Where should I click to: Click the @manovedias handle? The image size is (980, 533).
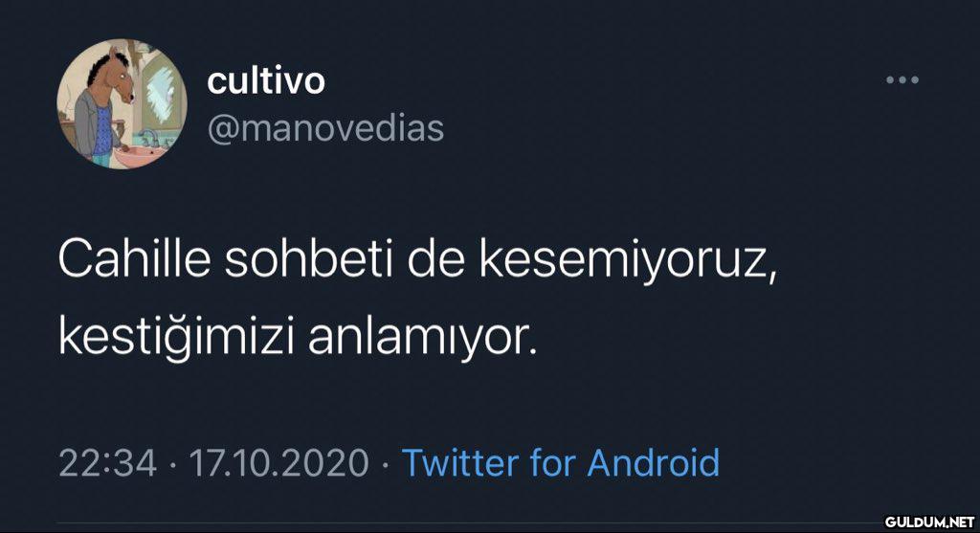pyautogui.click(x=325, y=127)
